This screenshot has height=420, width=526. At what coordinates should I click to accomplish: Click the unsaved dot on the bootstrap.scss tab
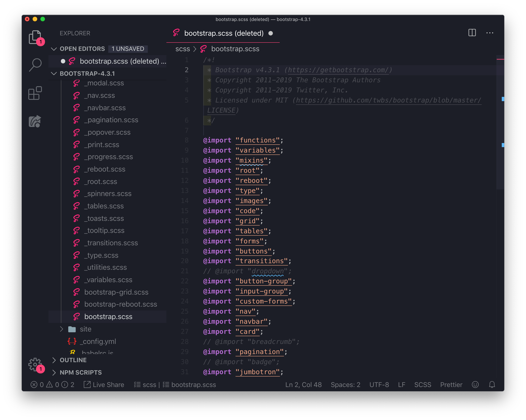[x=271, y=33]
